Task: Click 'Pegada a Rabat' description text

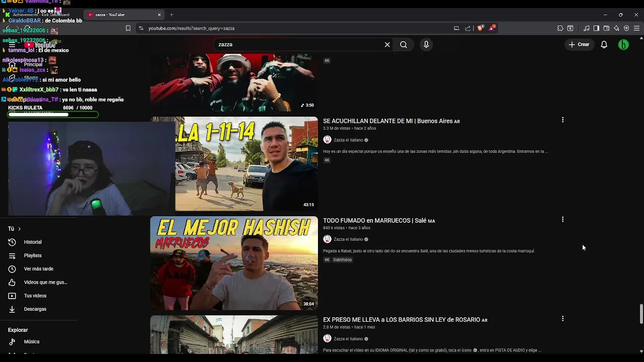Action: click(x=429, y=251)
